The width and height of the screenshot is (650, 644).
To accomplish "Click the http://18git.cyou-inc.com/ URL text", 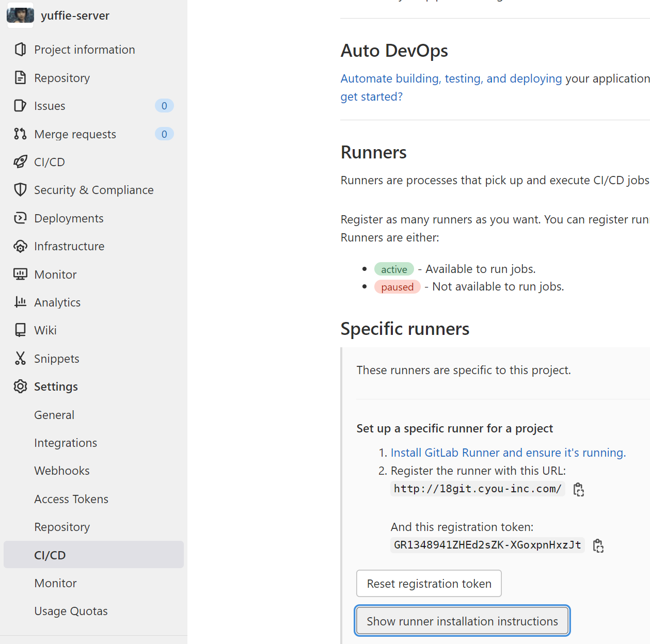I will point(478,489).
